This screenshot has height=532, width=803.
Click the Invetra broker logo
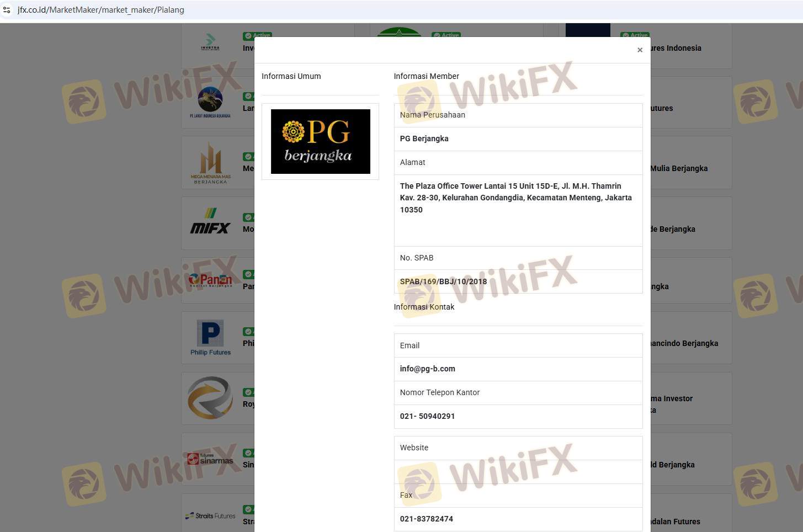tap(210, 42)
